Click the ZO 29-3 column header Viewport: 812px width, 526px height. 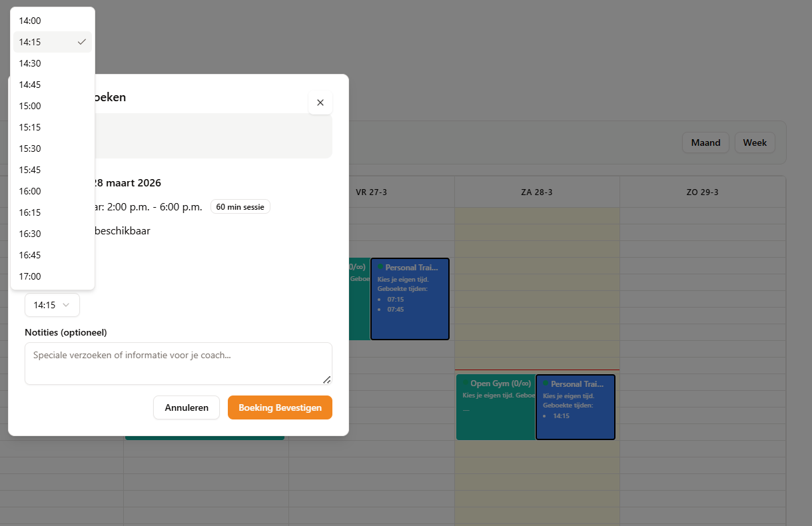(702, 192)
